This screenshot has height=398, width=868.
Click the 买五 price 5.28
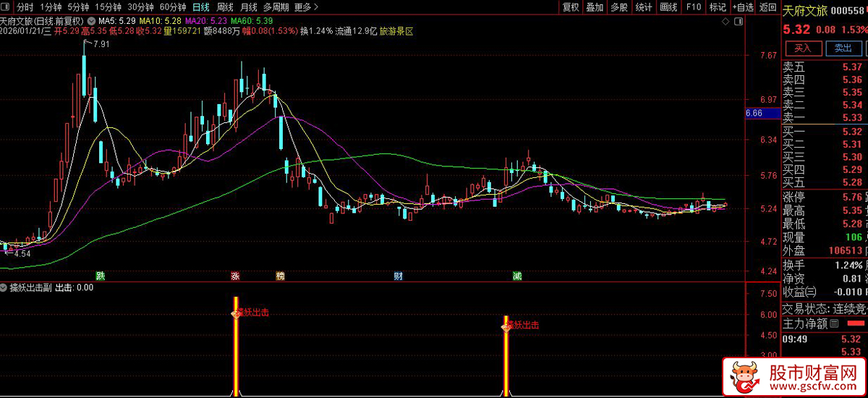point(851,182)
